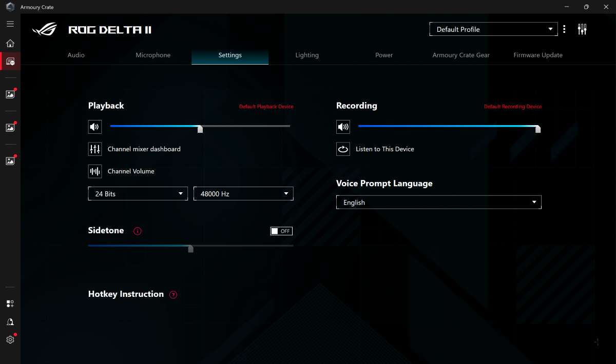Select the Settings tab

[x=230, y=55]
